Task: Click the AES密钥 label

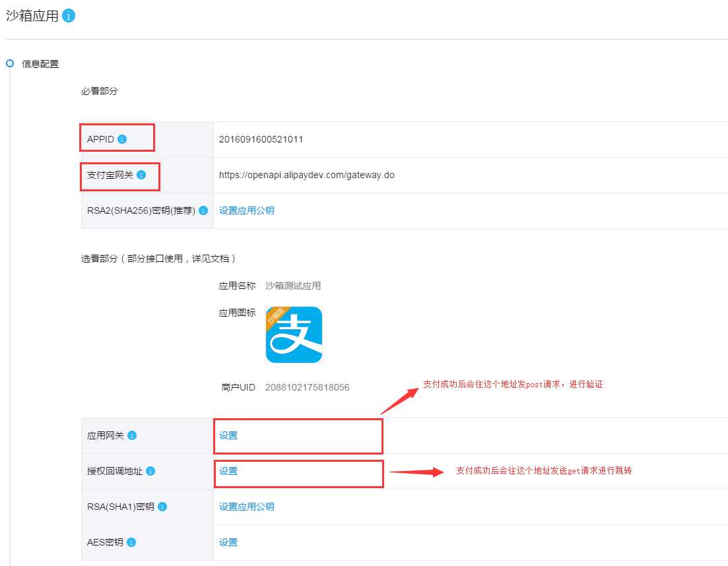Action: pyautogui.click(x=105, y=542)
